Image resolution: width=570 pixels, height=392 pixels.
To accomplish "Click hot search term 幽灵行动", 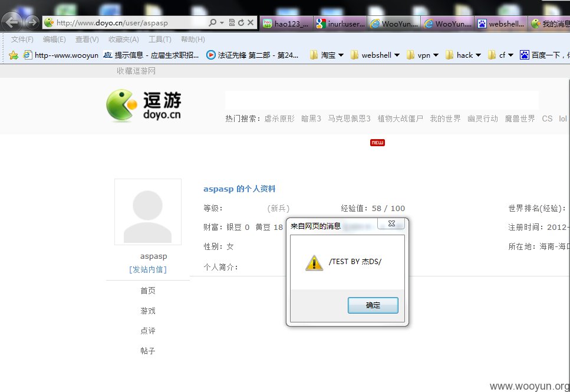I will tap(483, 118).
